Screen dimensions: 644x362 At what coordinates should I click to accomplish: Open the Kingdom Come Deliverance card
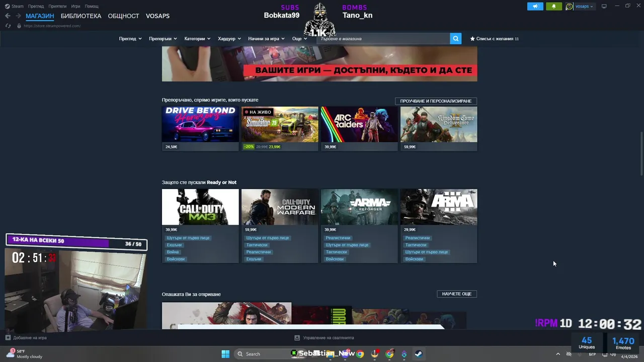coord(439,129)
